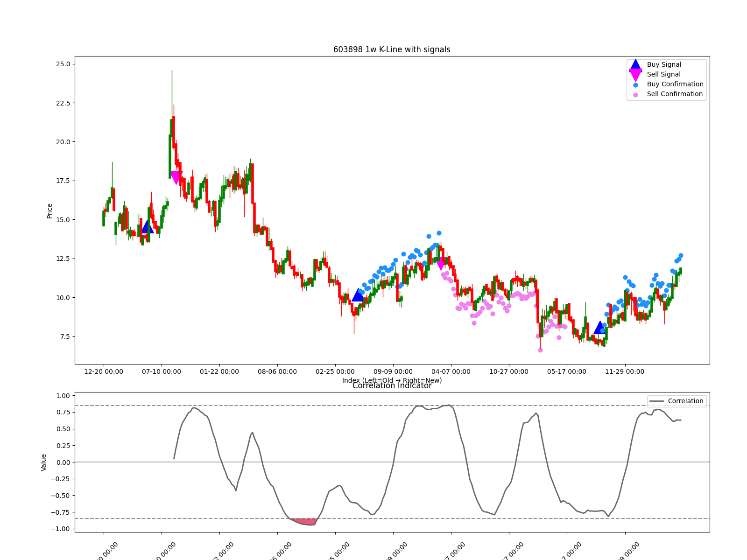
Task: Click the 'Index (Left=Old → Right=New)' axis label
Action: pos(392,380)
